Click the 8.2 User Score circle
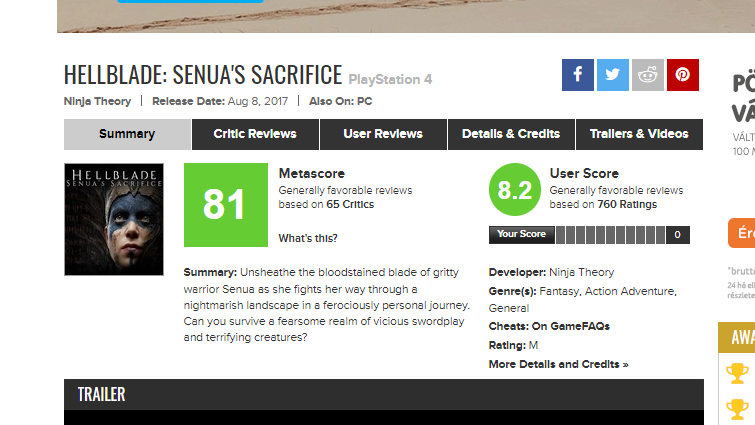 click(x=514, y=192)
